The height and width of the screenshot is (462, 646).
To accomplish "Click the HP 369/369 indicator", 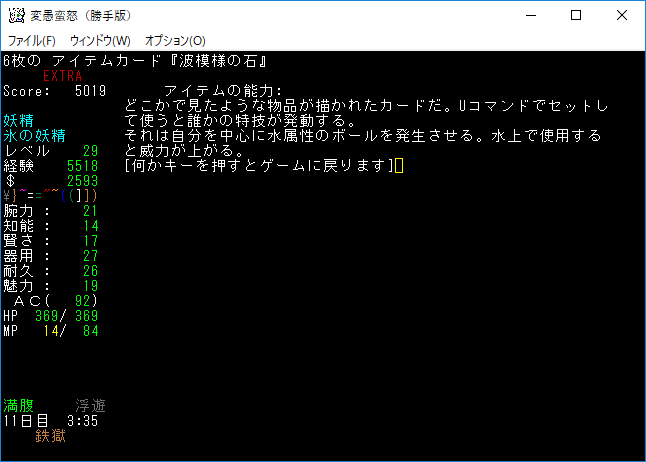I will click(50, 316).
